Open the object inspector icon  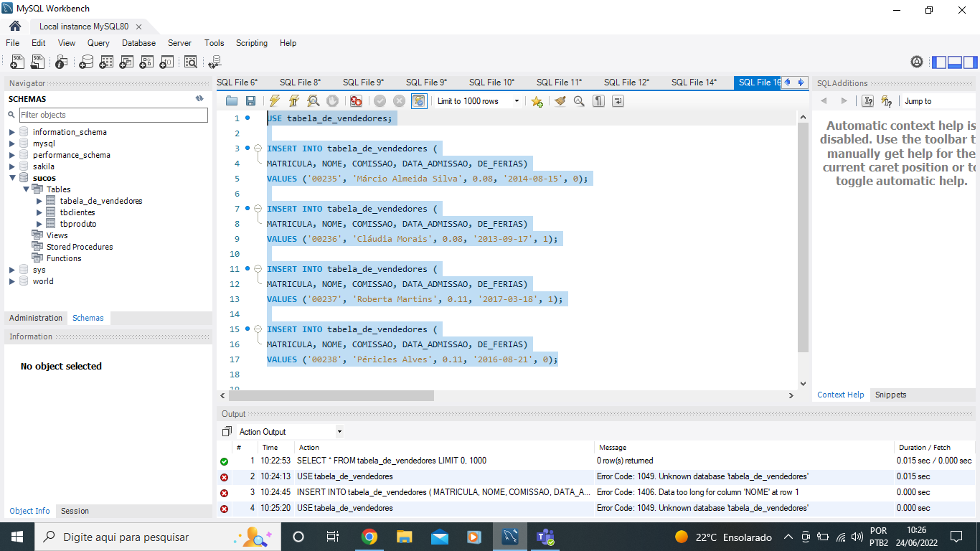62,62
